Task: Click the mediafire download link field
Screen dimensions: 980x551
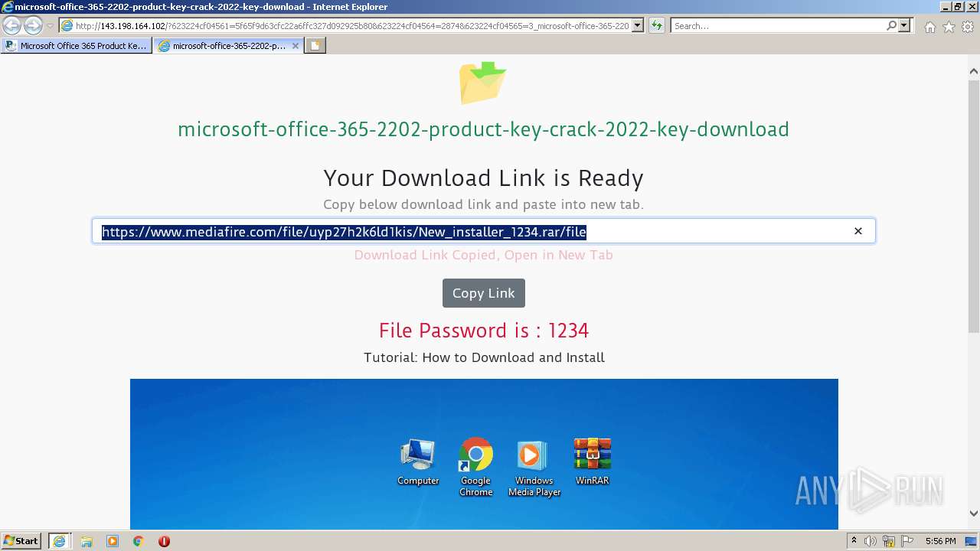Action: pos(483,231)
